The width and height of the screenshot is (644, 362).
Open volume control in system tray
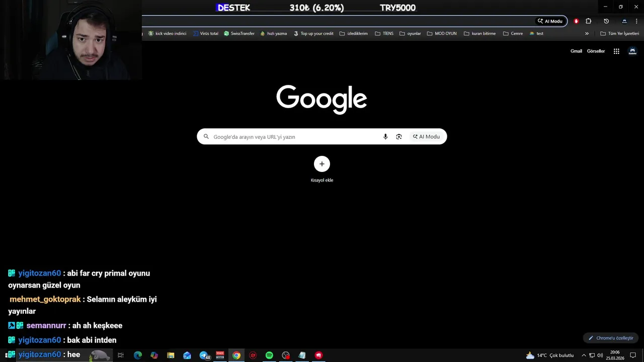600,355
